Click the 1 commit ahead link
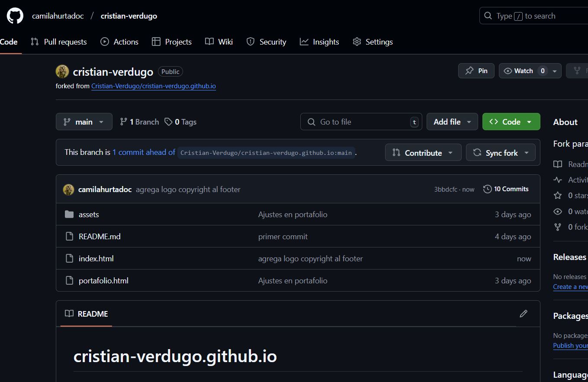 [143, 152]
